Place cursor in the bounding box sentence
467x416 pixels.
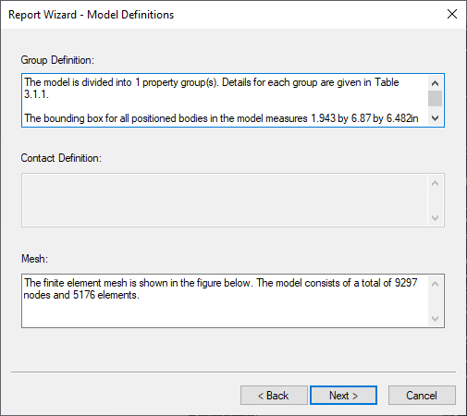pos(221,118)
